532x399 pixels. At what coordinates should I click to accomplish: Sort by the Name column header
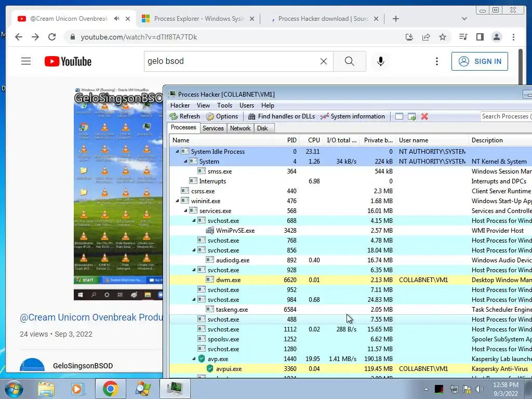click(222, 140)
